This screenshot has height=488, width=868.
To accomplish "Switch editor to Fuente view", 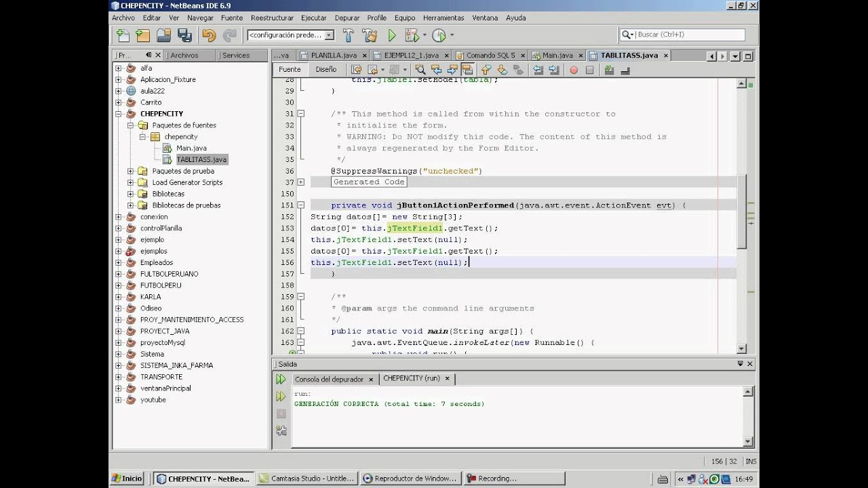I will coord(290,69).
